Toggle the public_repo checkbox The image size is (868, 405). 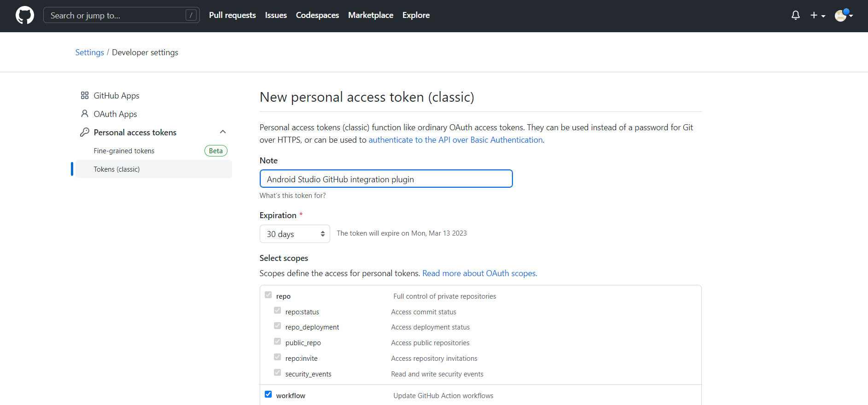click(x=277, y=341)
